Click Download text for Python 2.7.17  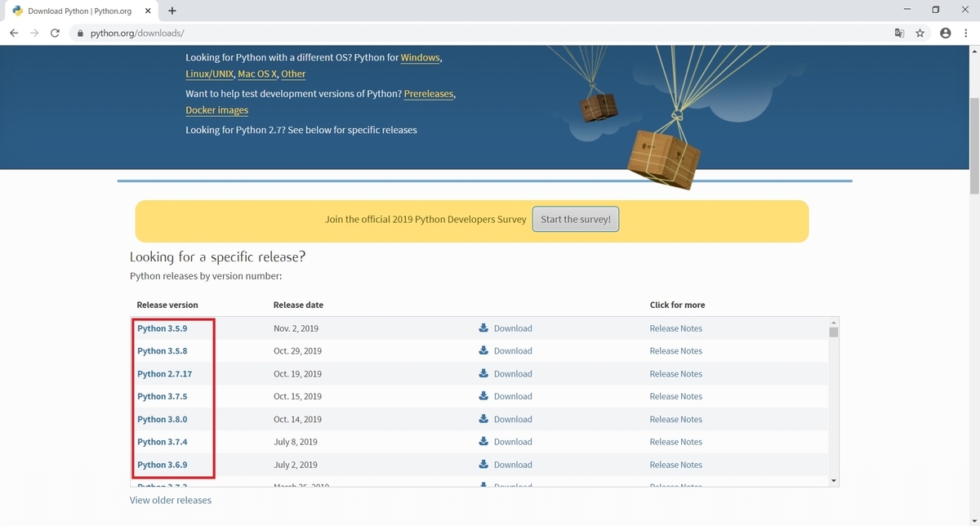tap(513, 374)
